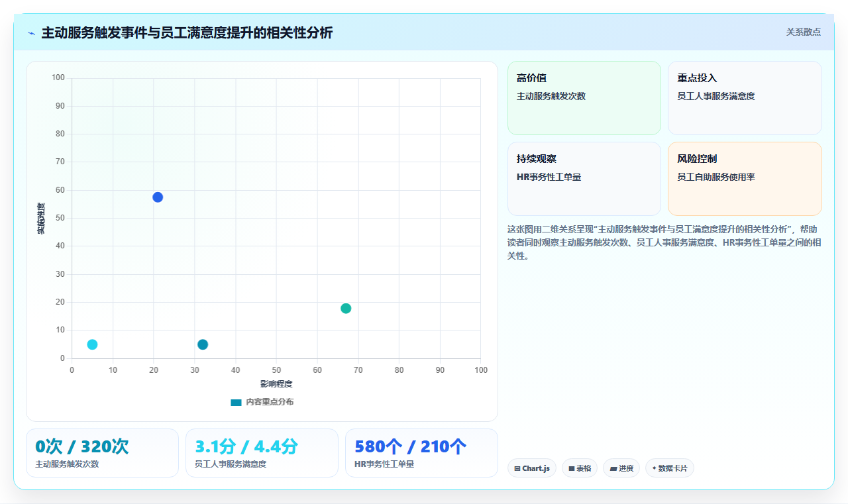Click the 数据卡片 tag chip
The width and height of the screenshot is (848, 504).
tap(670, 468)
